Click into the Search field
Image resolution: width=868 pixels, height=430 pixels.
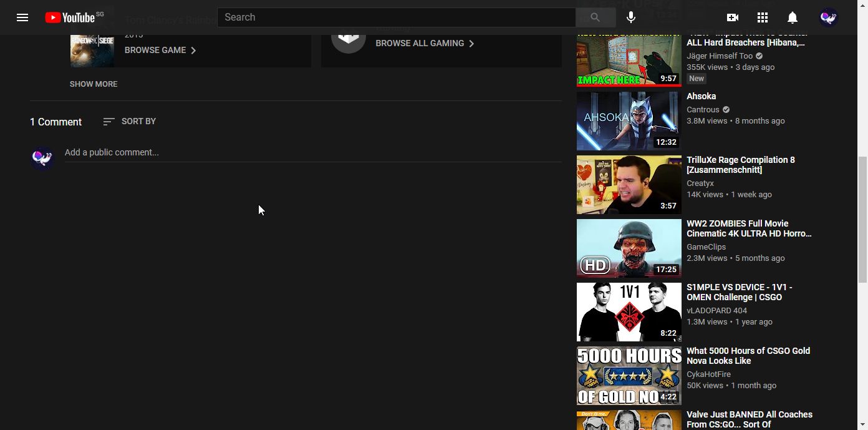(396, 17)
